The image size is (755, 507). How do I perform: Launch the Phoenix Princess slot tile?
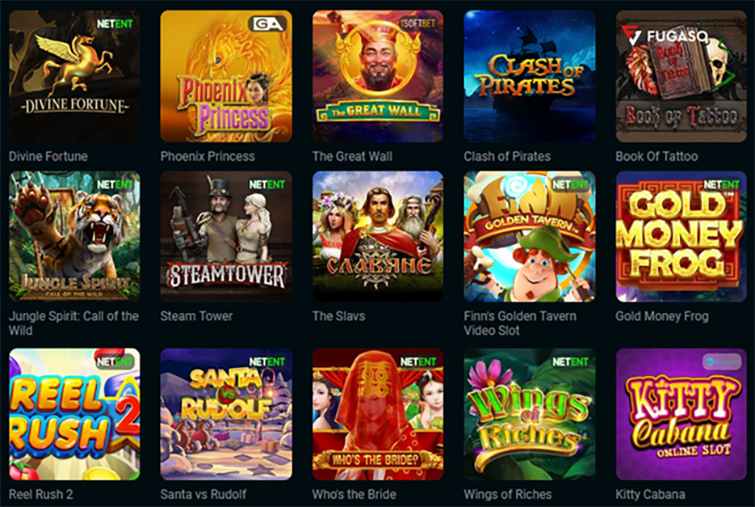pyautogui.click(x=226, y=76)
